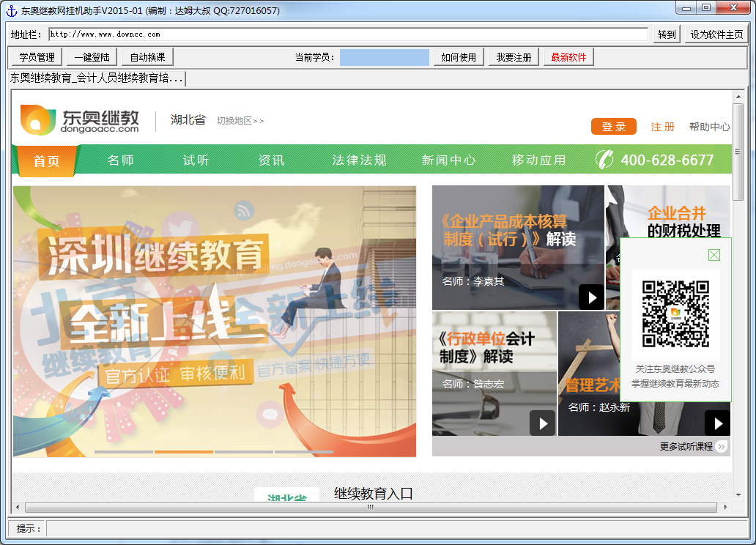Play the 行政单位会计制度解读 video
This screenshot has height=545, width=756.
click(543, 423)
